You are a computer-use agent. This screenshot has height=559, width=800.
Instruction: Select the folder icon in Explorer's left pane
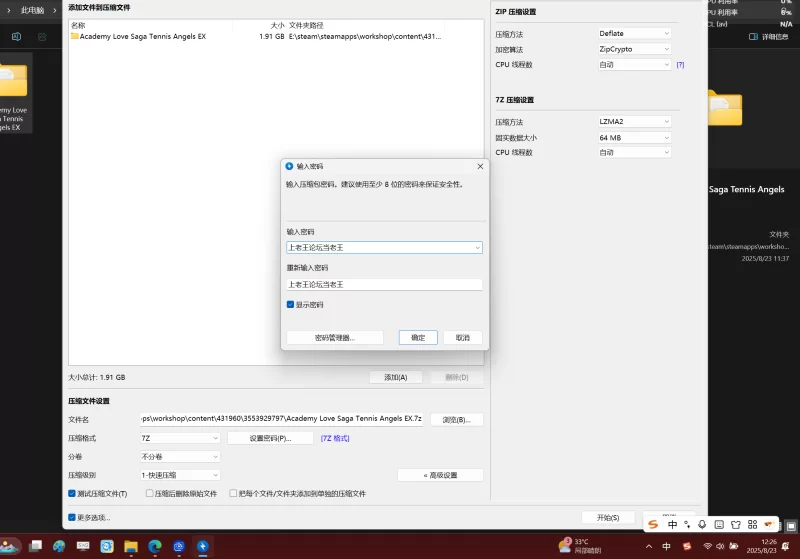(12, 80)
